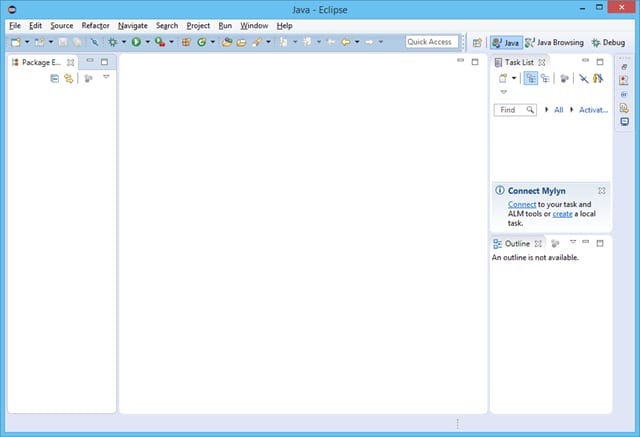The width and height of the screenshot is (640, 437).
Task: Toggle Categorized view in Task List
Action: tap(531, 78)
